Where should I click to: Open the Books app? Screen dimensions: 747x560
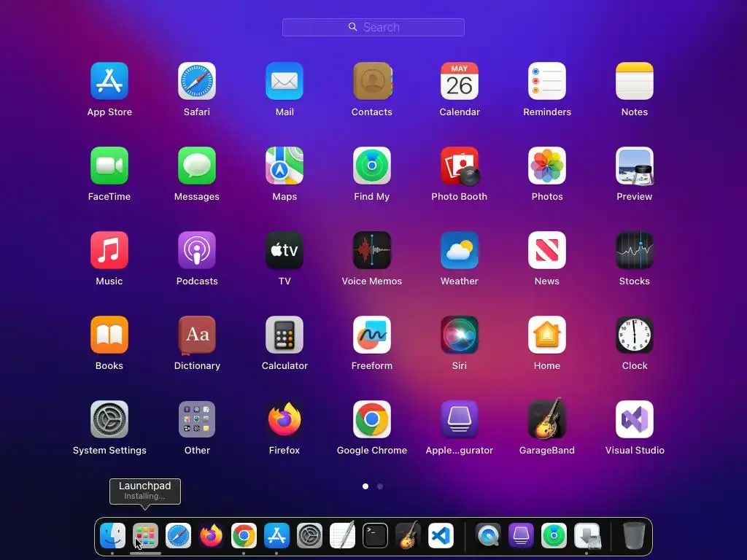(109, 335)
